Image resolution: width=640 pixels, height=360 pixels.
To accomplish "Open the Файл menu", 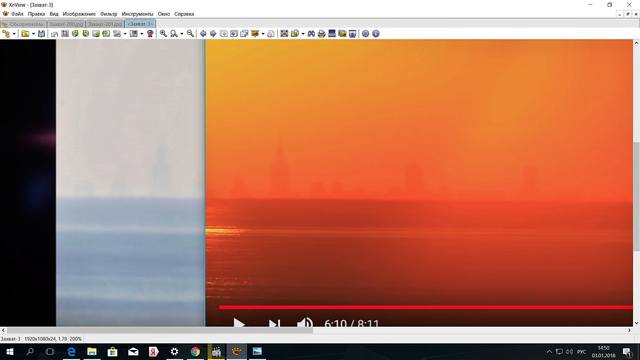I will [17, 14].
